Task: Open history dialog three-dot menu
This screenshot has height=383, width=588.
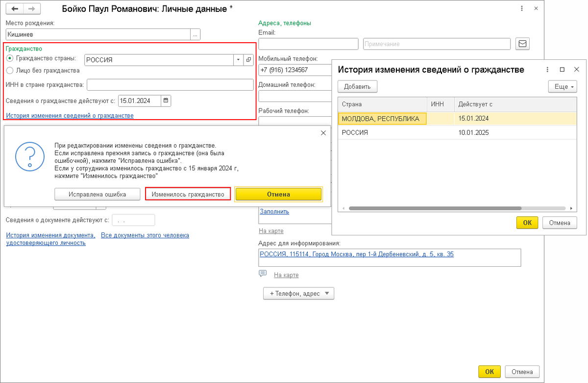Action: tap(547, 70)
